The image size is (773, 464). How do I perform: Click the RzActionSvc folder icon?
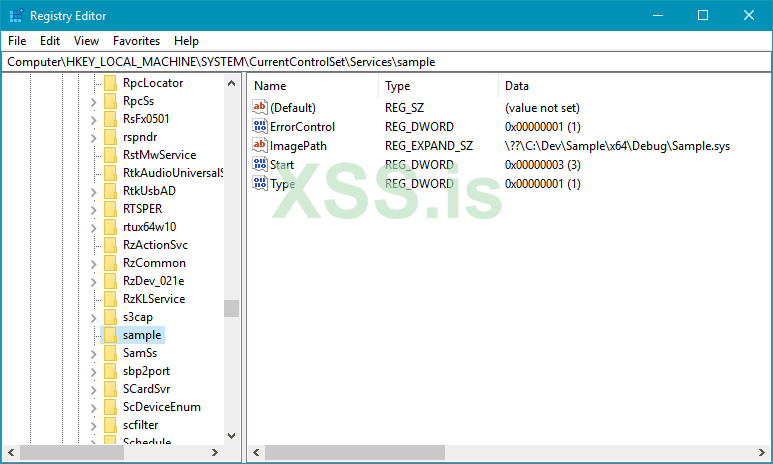pos(110,245)
